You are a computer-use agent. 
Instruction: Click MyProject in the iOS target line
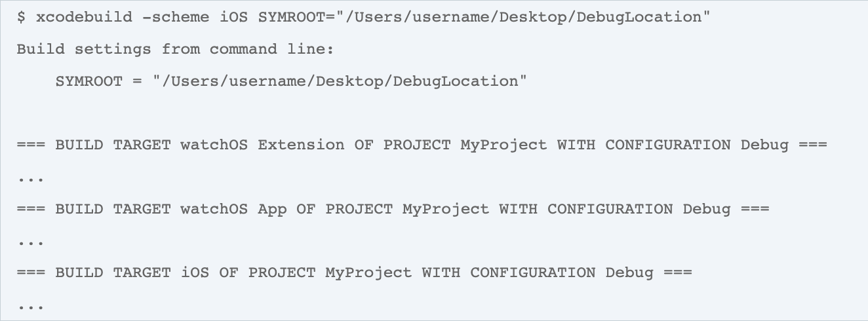tap(369, 273)
